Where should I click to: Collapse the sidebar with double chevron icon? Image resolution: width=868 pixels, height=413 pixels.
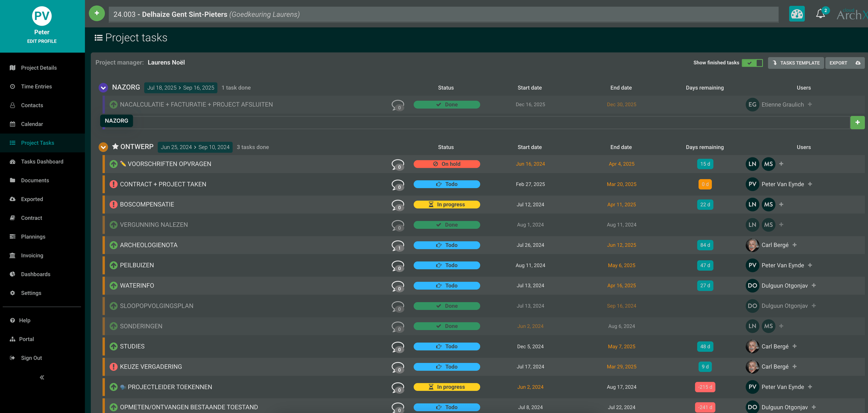(42, 377)
